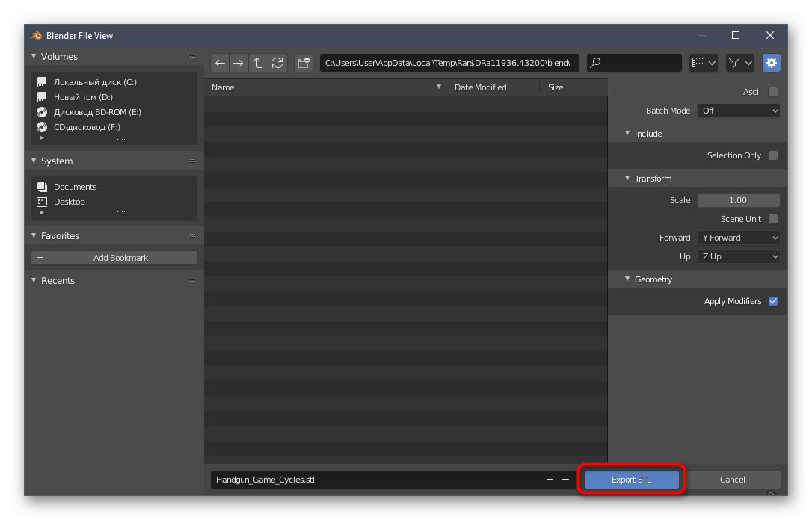The width and height of the screenshot is (812, 520).
Task: Click the Favorites panel grip dots
Action: click(194, 235)
